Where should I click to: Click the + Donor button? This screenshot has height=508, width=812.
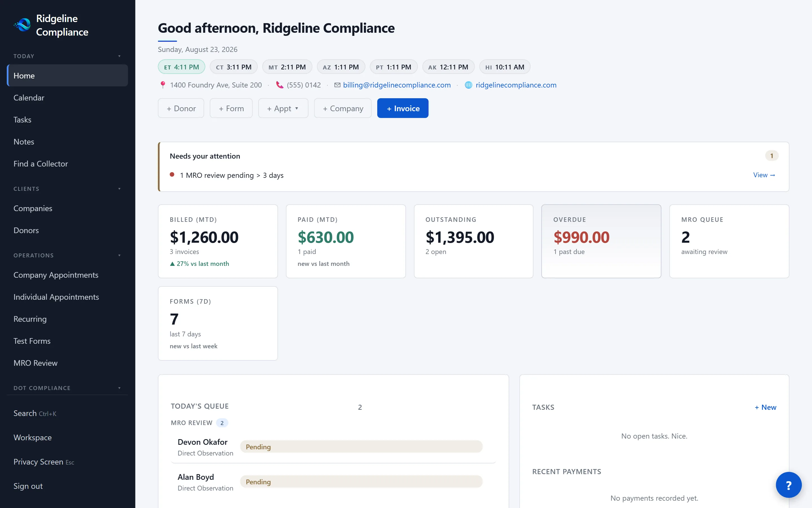(181, 108)
